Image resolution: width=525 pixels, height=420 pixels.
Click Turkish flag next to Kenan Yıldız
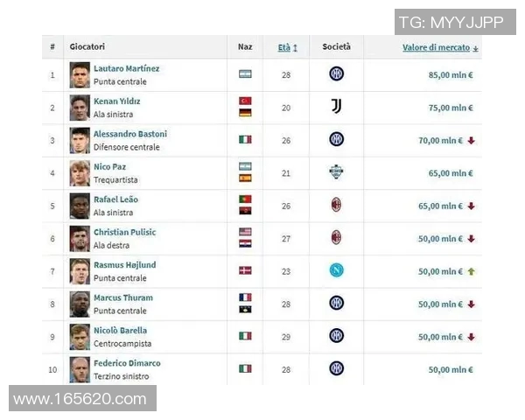pyautogui.click(x=245, y=101)
